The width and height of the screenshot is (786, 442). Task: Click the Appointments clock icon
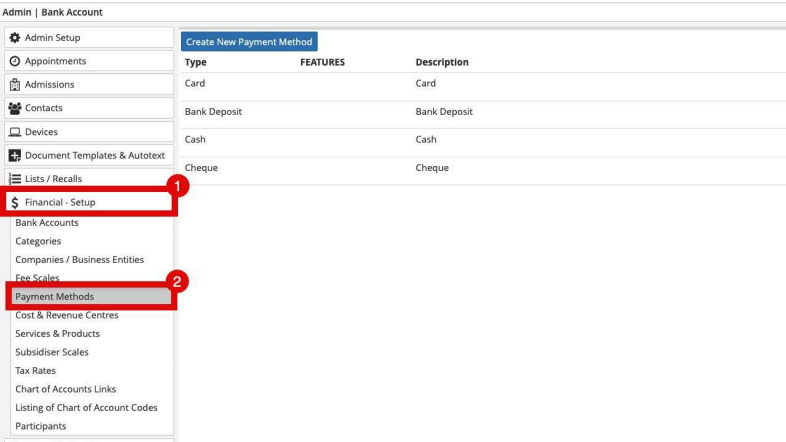pyautogui.click(x=15, y=61)
